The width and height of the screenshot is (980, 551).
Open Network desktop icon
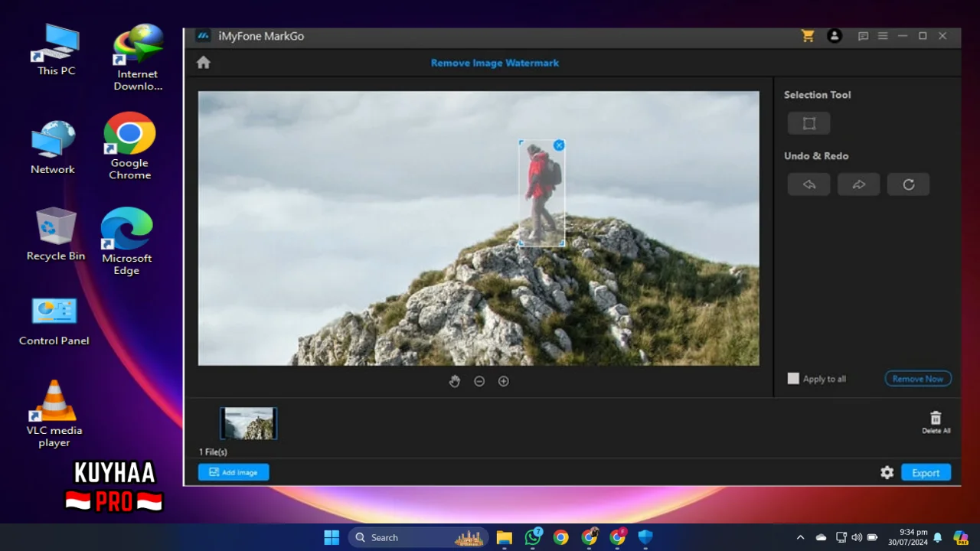pyautogui.click(x=53, y=147)
